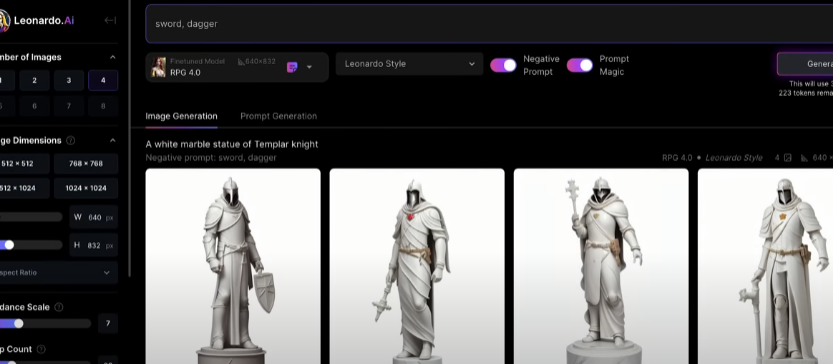Click the Step Count help icon
Viewport: 833px width, 364px height.
tap(41, 349)
